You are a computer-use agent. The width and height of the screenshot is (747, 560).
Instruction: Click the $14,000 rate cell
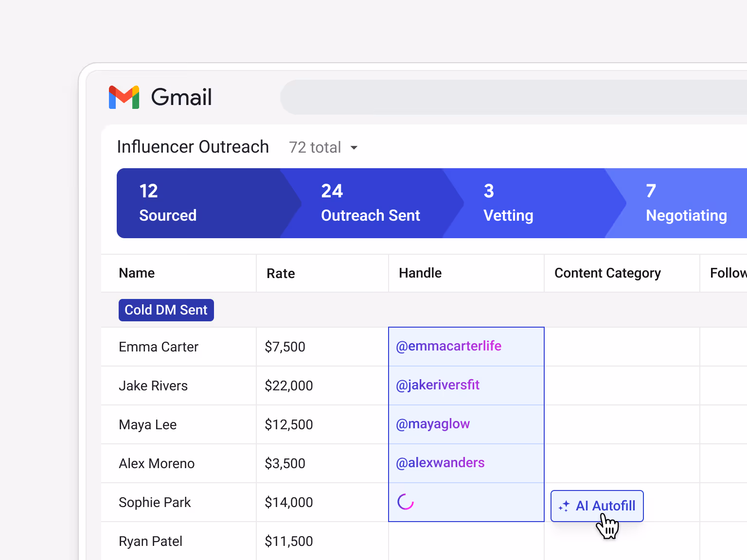(322, 502)
